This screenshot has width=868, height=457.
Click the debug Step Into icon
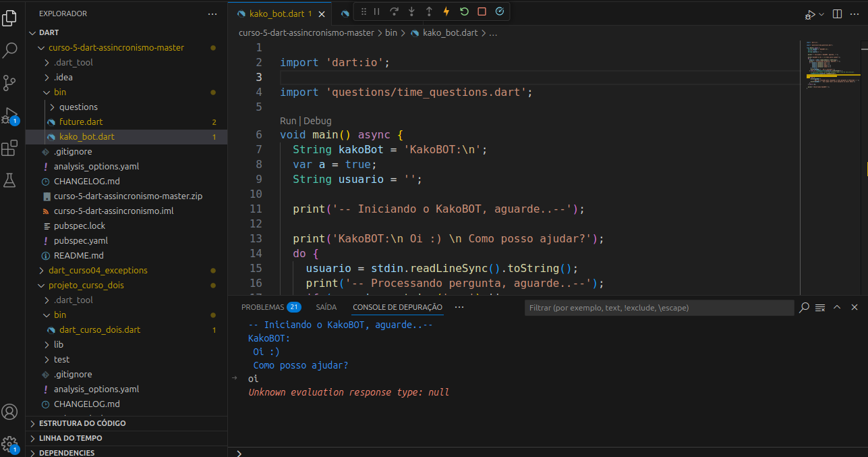[x=412, y=11]
